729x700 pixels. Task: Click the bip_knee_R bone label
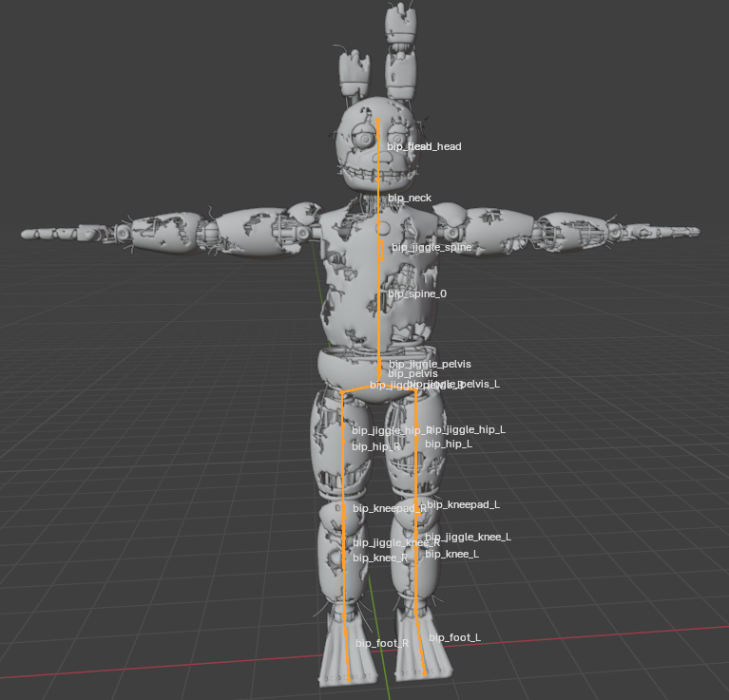(380, 558)
